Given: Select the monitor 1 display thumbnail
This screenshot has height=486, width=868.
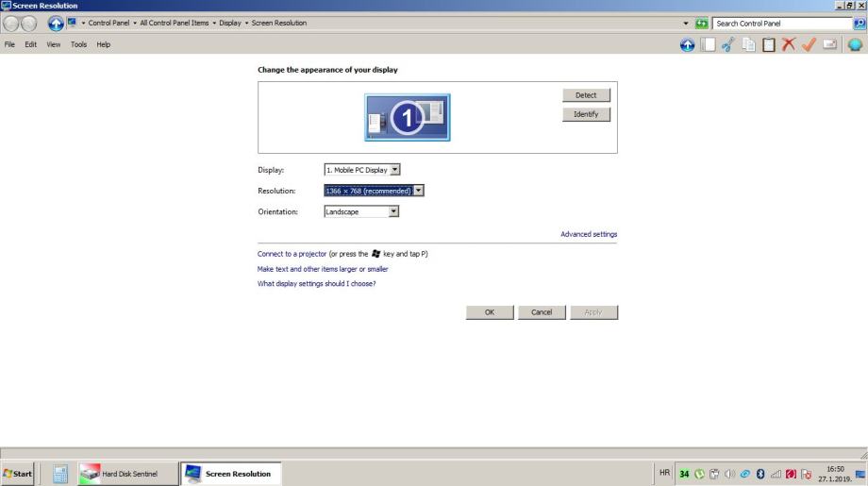Looking at the screenshot, I should (x=407, y=117).
